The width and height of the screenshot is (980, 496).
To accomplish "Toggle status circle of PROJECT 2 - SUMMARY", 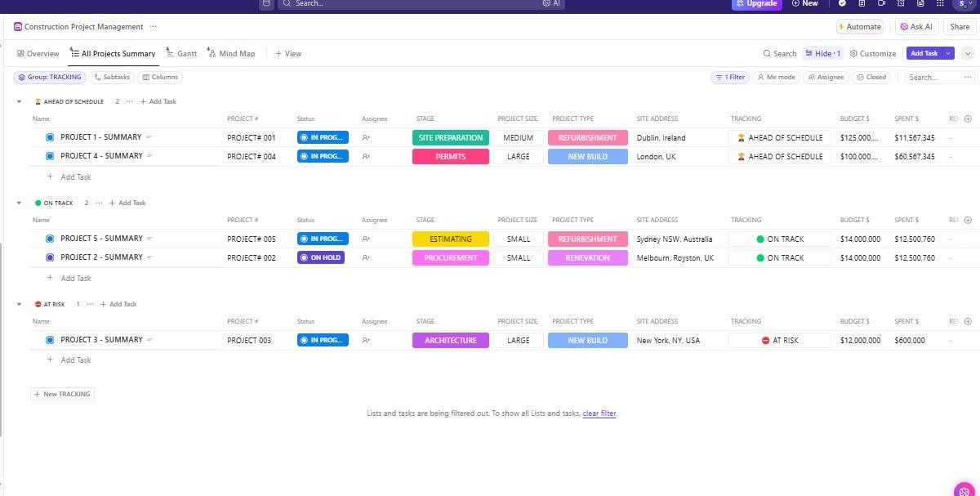I will click(50, 257).
